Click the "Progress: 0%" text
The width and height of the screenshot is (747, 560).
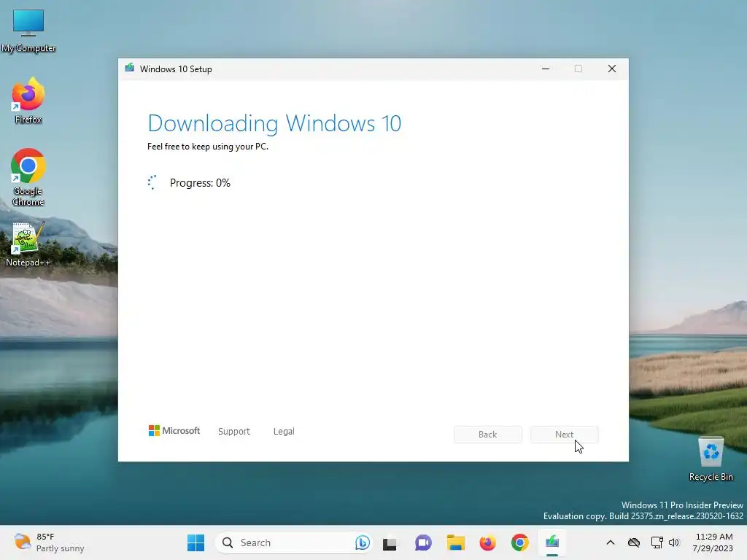[200, 183]
